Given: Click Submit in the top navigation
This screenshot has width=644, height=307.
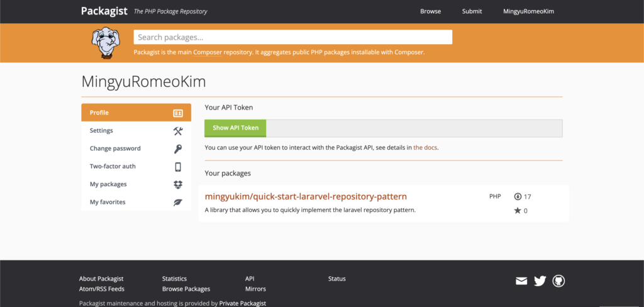Looking at the screenshot, I should coord(472,11).
